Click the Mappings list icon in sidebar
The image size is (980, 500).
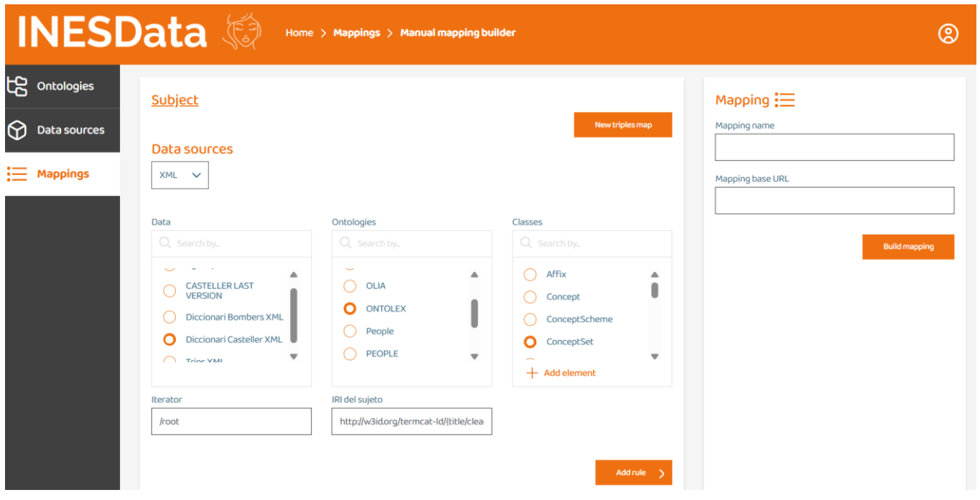[x=17, y=174]
